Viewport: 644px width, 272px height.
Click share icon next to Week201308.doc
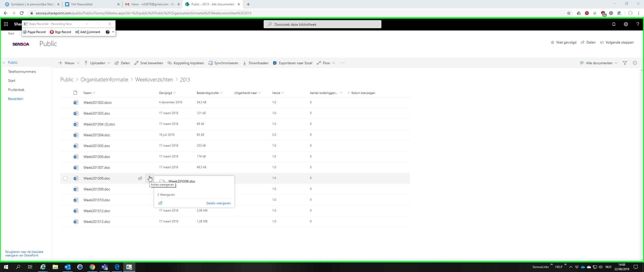pyautogui.click(x=140, y=178)
